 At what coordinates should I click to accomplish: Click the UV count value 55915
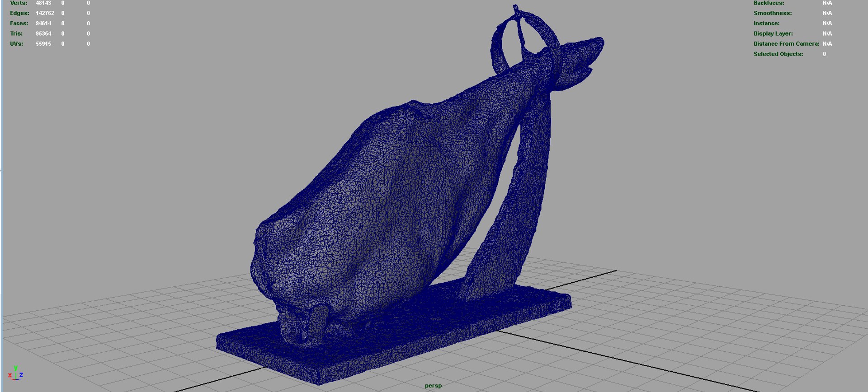click(x=43, y=44)
